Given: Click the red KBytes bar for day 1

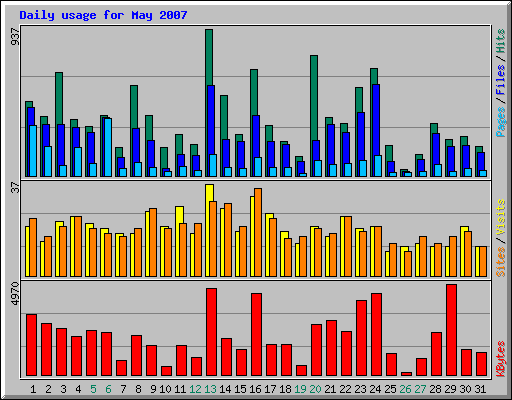Looking at the screenshot, I should pyautogui.click(x=31, y=345).
